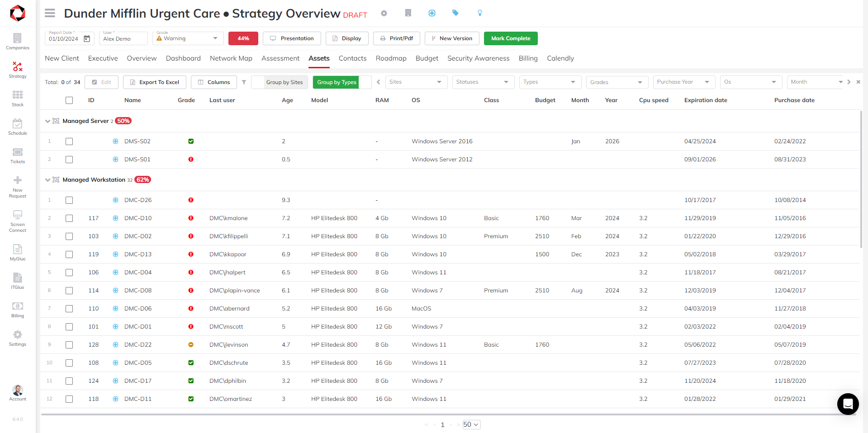Click the lightbulb icon in the header
The image size is (868, 433).
click(x=480, y=13)
